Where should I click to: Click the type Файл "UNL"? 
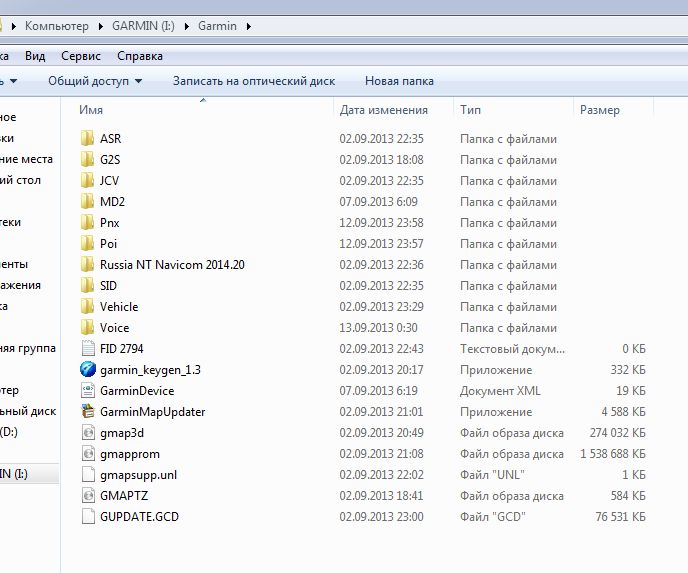[492, 475]
